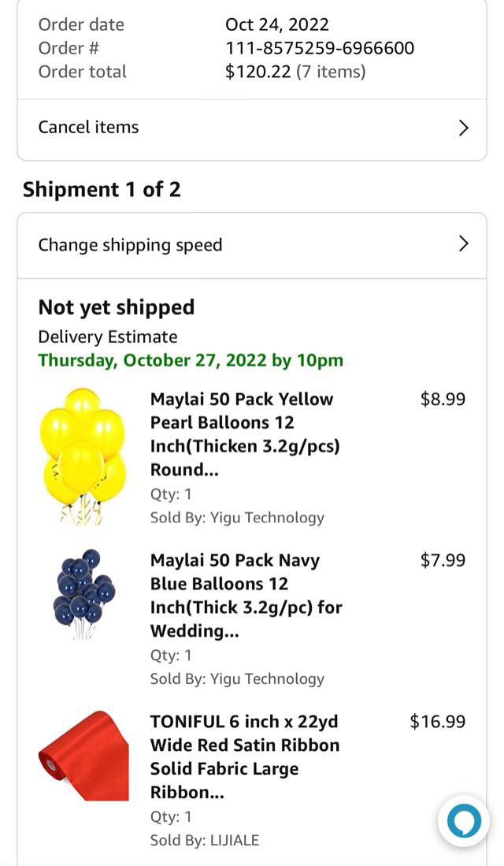This screenshot has height=866, width=504.
Task: Tap the order total $120.22 amount
Action: pyautogui.click(x=259, y=72)
